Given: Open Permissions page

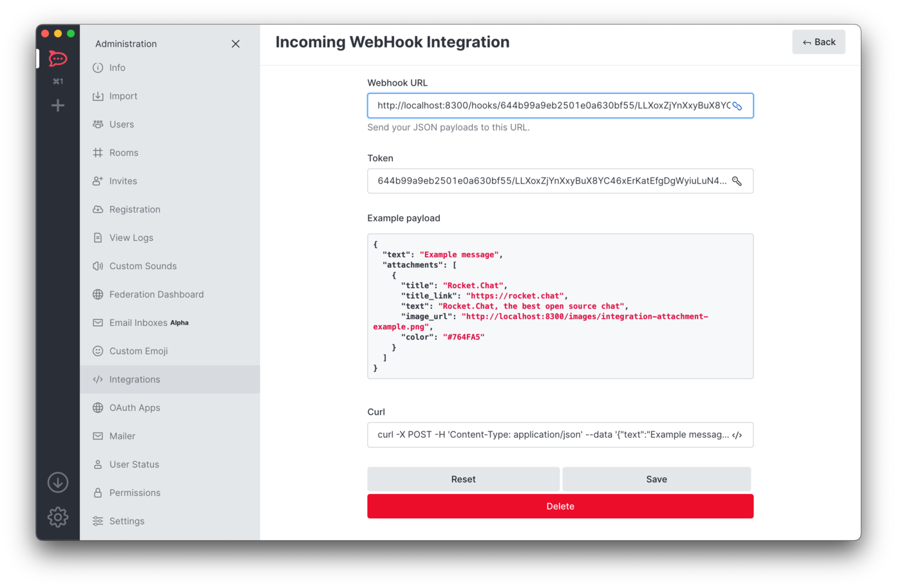Looking at the screenshot, I should [170, 493].
